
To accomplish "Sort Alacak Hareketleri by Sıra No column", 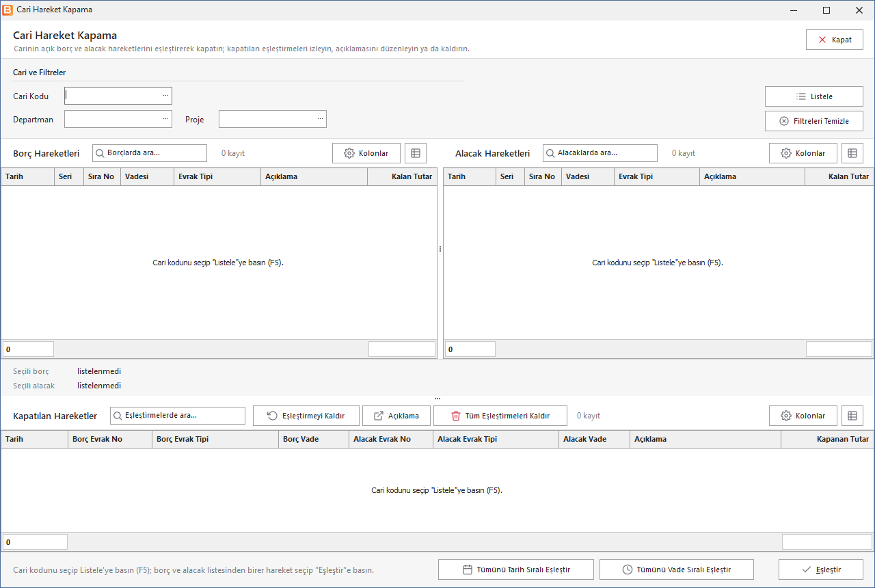I will [x=543, y=176].
